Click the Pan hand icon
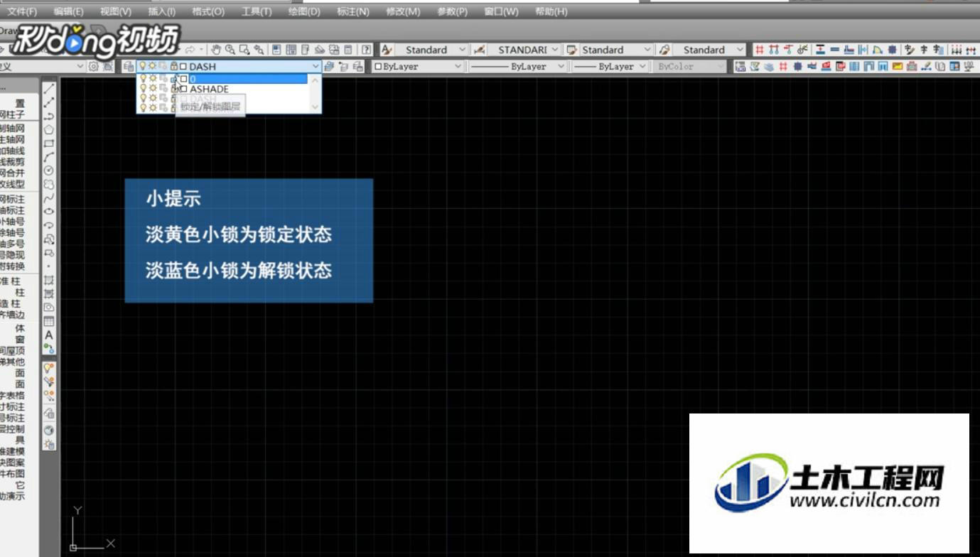Screen dimensions: 980x557 coord(216,50)
